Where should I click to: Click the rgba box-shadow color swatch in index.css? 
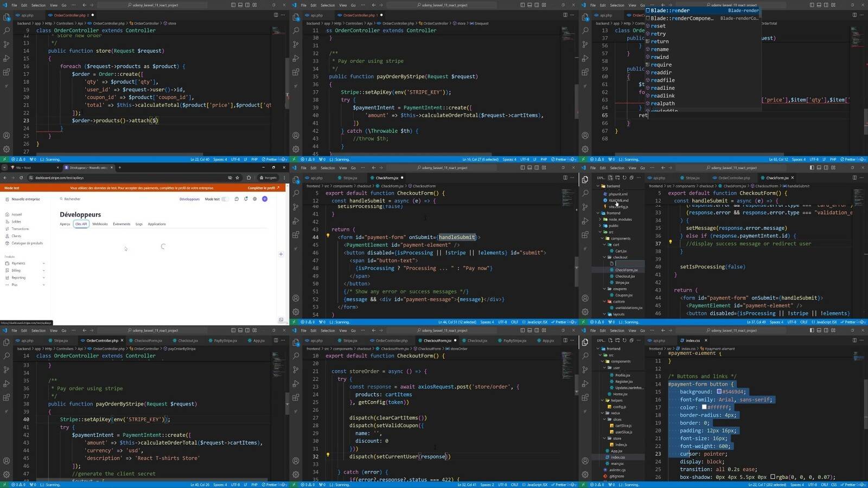[773, 477]
